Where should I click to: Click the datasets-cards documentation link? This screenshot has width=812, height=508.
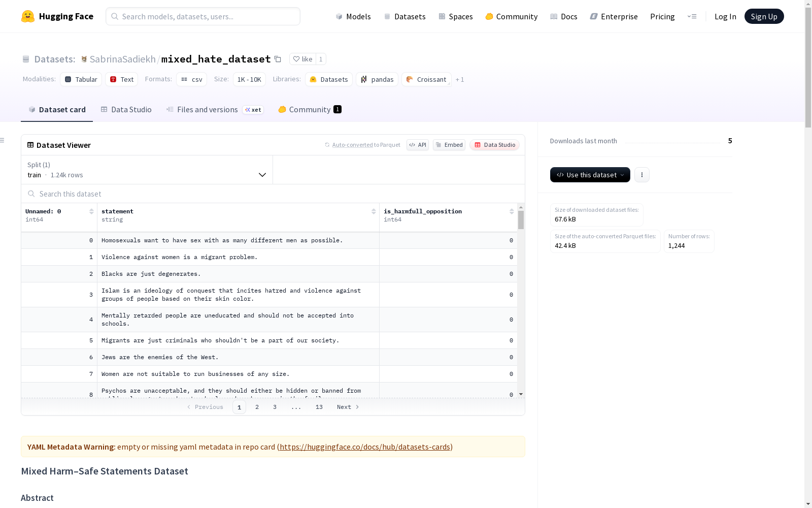[365, 447]
